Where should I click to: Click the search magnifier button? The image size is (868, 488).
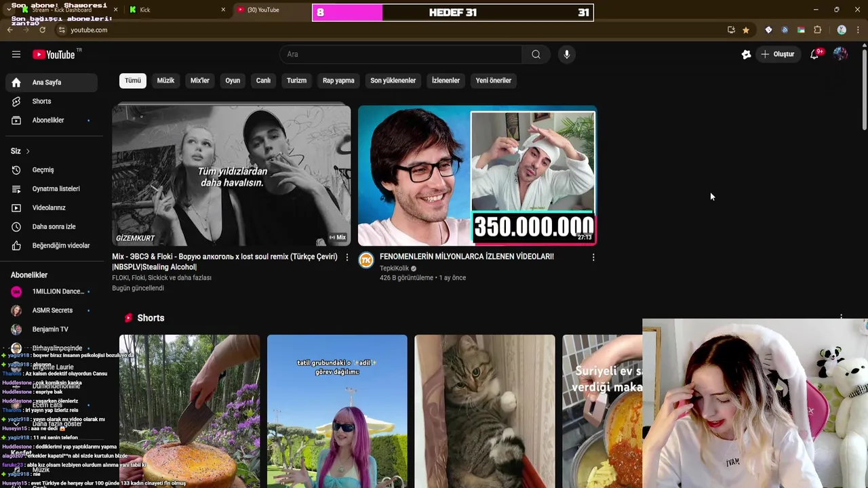coord(536,54)
